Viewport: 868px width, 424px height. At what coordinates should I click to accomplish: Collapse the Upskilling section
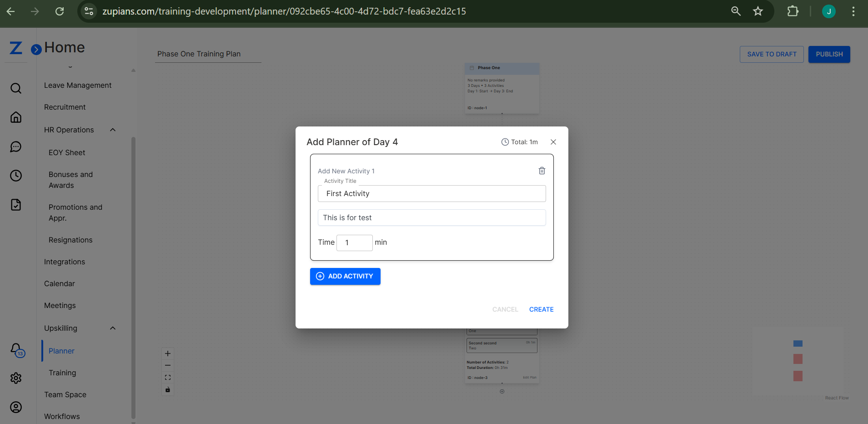[x=112, y=328]
